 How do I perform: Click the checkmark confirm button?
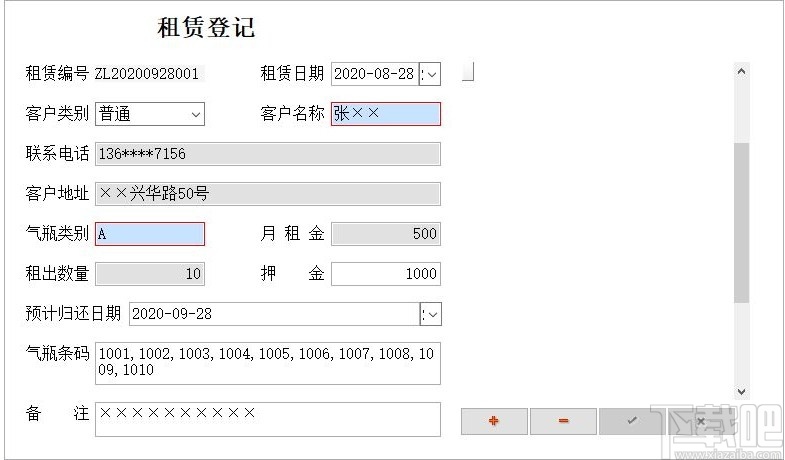pyautogui.click(x=632, y=421)
